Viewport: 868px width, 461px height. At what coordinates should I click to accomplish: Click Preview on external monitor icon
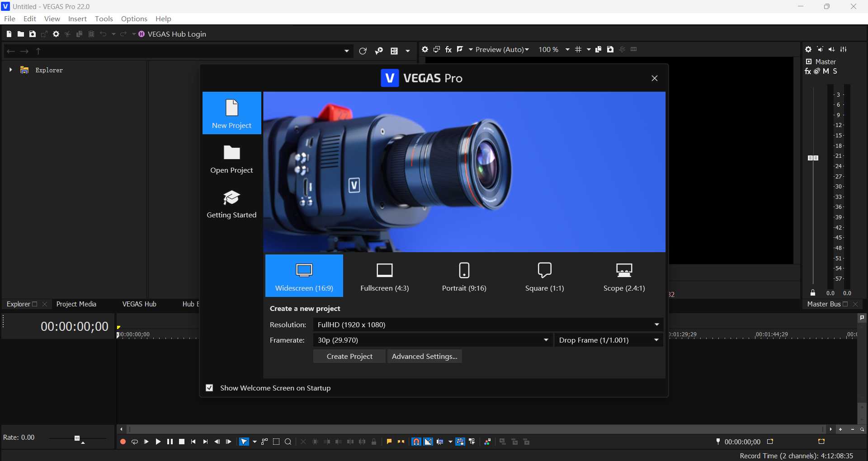437,49
